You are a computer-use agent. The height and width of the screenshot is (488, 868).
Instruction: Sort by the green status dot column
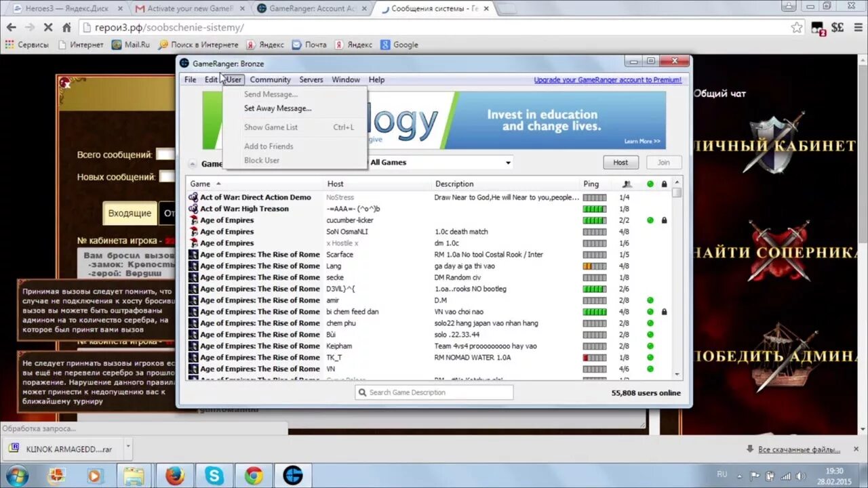(x=650, y=184)
